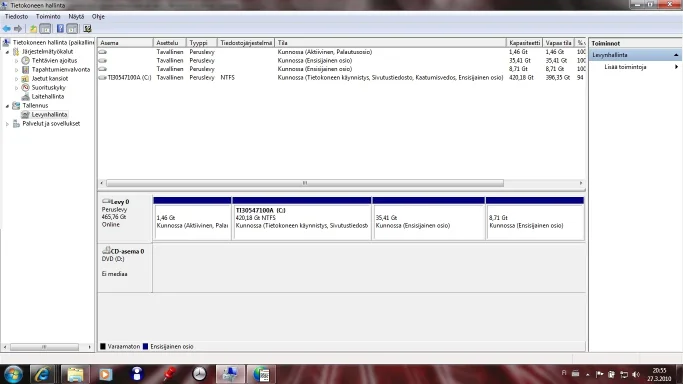Open the Tiedosto menu

[x=17, y=17]
